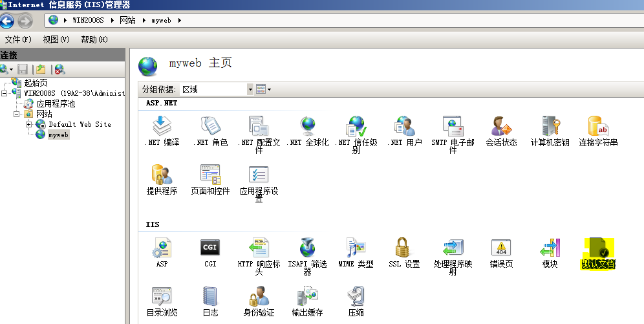The image size is (644, 324).
Task: Open the arrow after WIN2008S breadcrumb
Action: (112, 20)
